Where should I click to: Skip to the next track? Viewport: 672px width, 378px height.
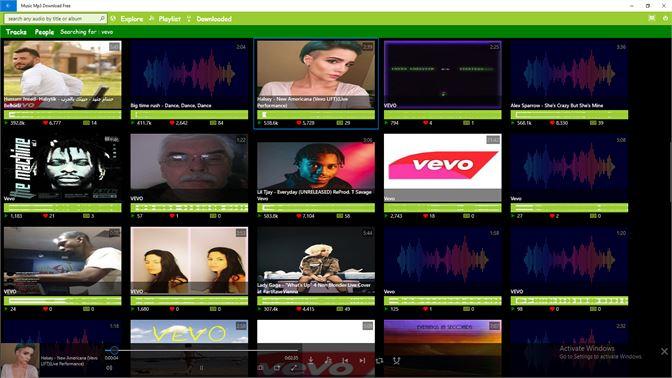tap(362, 360)
